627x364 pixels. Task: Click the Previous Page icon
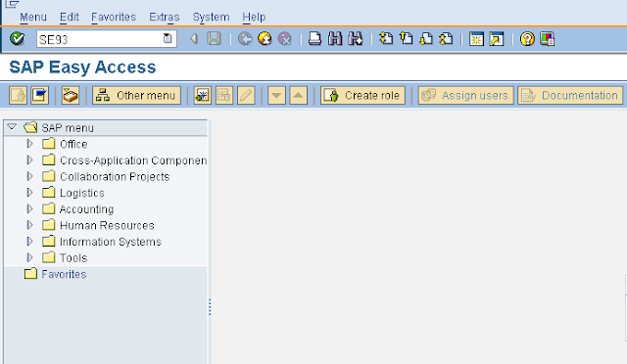click(407, 39)
